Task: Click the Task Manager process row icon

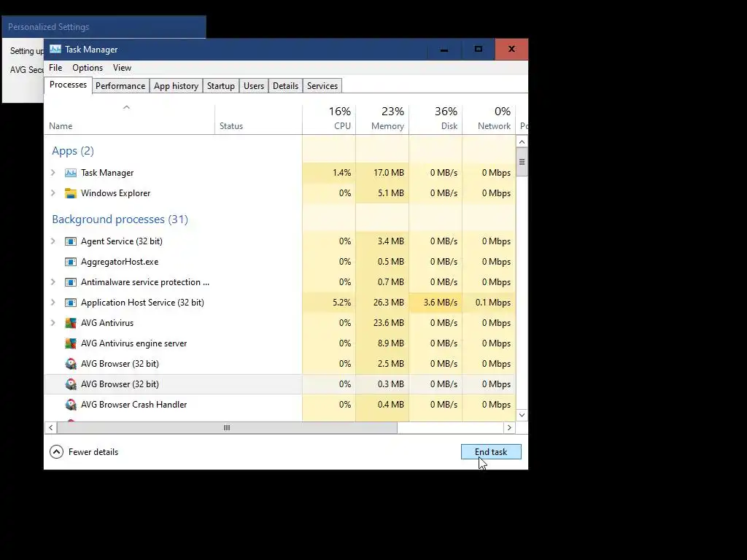Action: (71, 173)
